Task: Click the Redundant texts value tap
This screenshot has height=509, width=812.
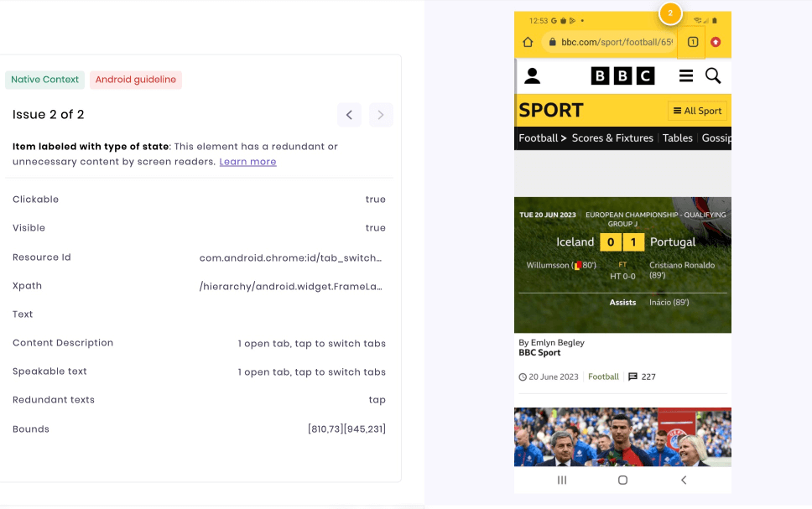Action: pyautogui.click(x=377, y=400)
